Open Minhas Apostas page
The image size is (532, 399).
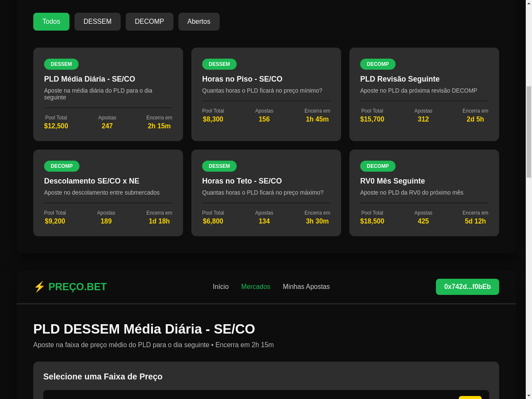click(x=306, y=287)
